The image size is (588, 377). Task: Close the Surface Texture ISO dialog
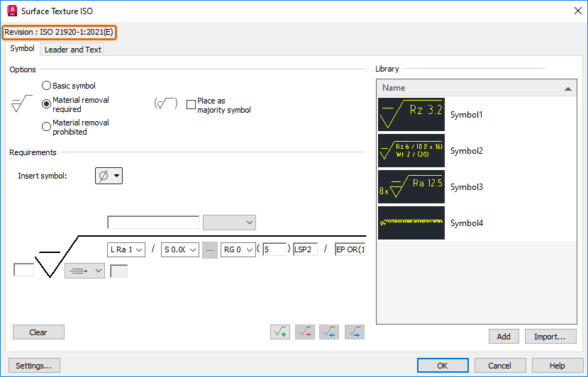tap(578, 11)
